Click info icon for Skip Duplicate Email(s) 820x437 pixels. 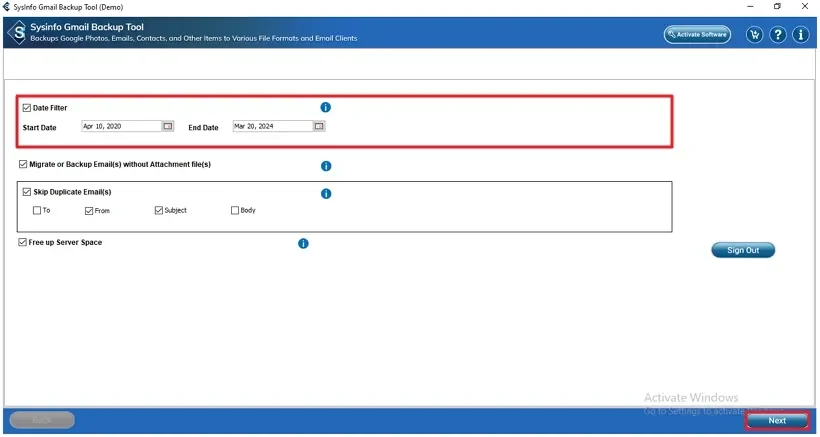[326, 193]
